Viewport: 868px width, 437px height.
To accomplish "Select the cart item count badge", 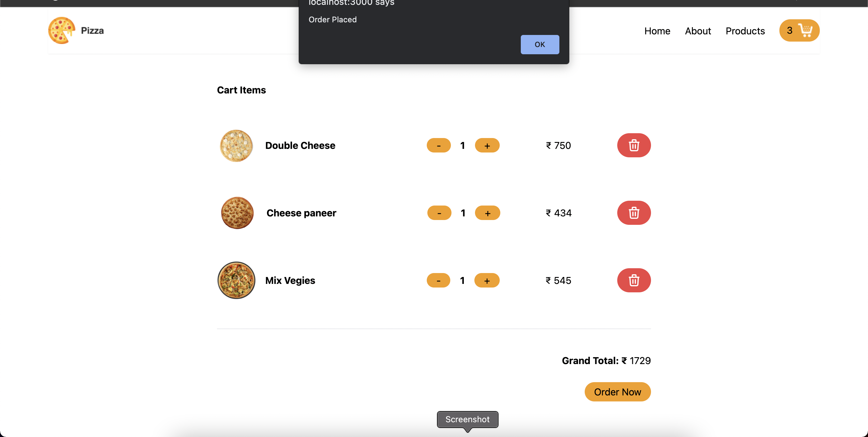I will tap(790, 30).
